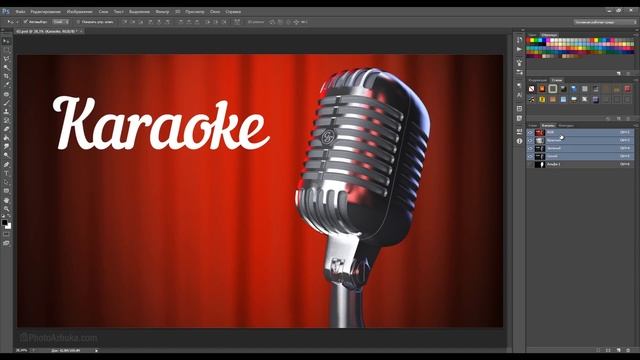The width and height of the screenshot is (640, 360).
Task: Select the Eyedropper tool
Action: (x=6, y=85)
